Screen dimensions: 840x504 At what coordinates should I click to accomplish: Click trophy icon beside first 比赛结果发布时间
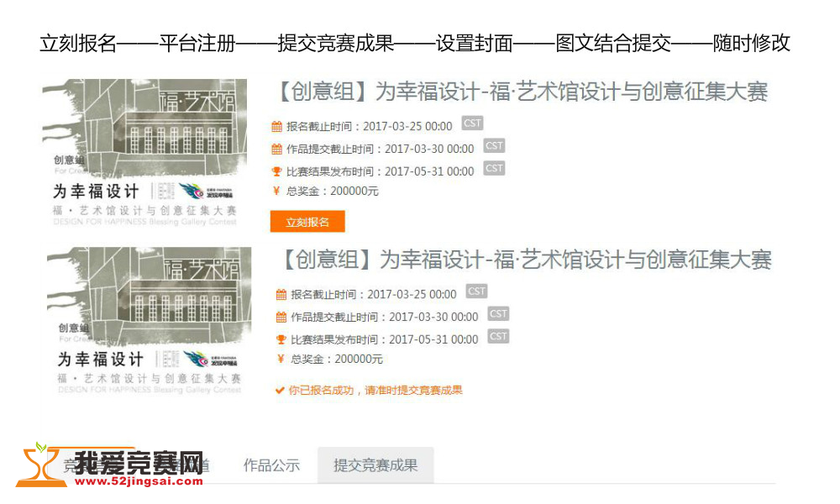tap(276, 171)
